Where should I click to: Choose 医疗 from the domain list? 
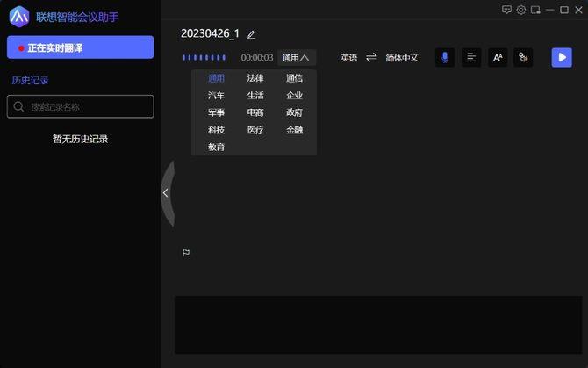point(255,130)
